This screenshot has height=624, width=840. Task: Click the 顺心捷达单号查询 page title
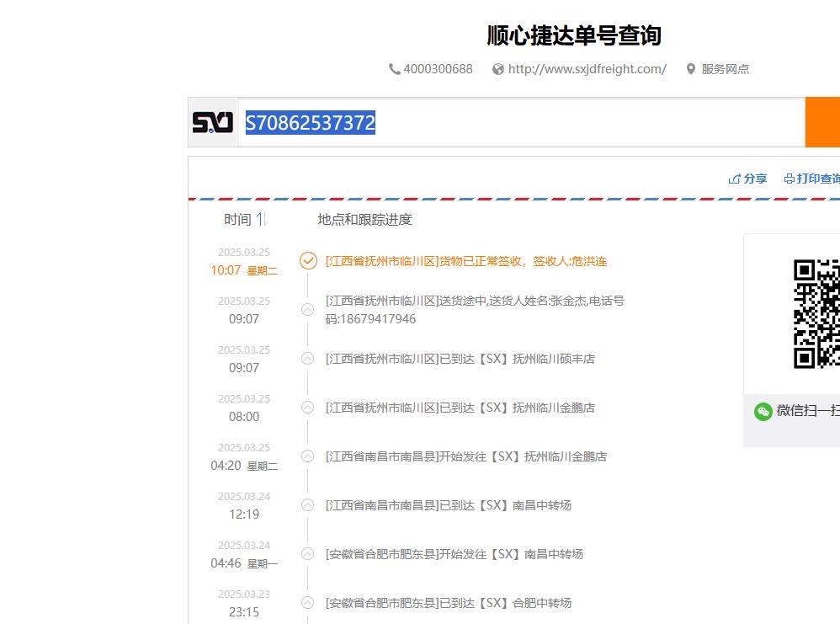tap(574, 35)
